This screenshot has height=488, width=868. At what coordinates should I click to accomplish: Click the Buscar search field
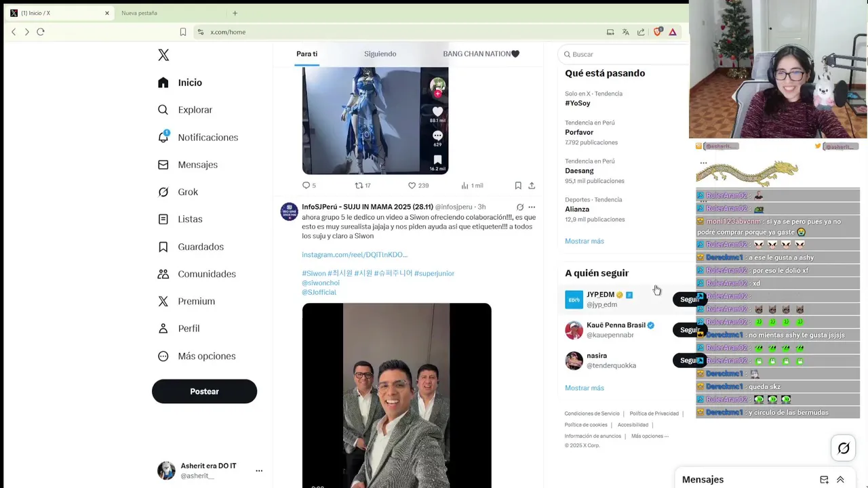[x=624, y=54]
